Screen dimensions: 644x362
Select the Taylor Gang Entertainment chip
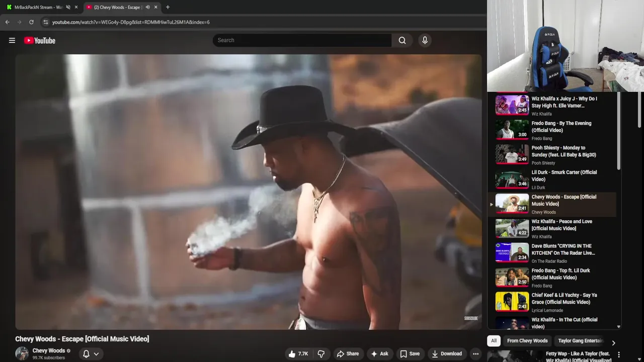580,340
